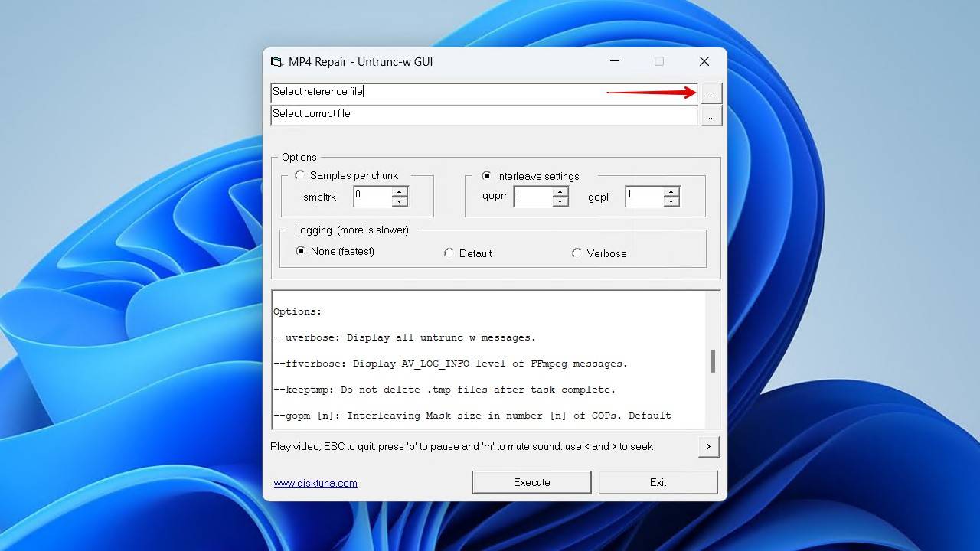Screen dimensions: 980x551
Task: Click the Exit button
Action: coord(658,482)
